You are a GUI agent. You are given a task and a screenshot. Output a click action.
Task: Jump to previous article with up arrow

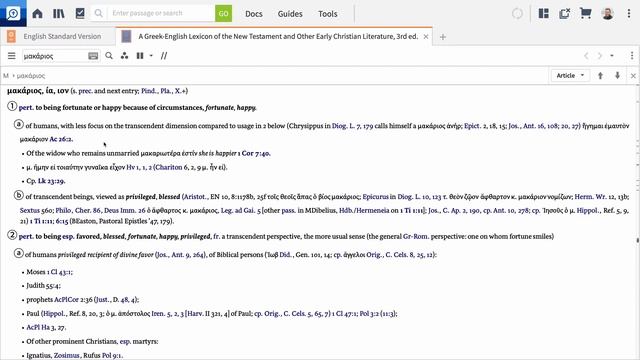(x=600, y=76)
